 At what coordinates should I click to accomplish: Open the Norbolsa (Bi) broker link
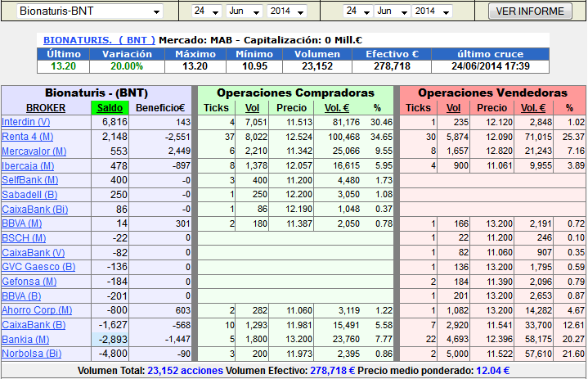coord(32,354)
